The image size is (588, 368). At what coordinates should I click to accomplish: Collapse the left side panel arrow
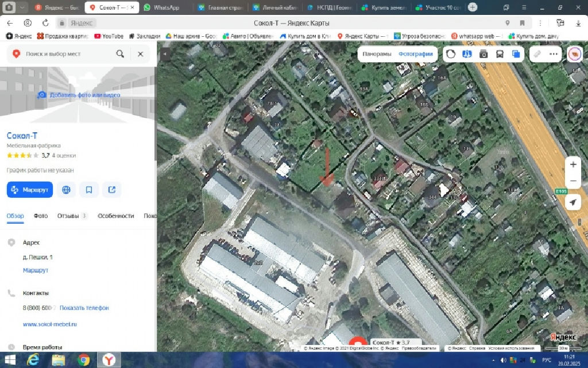point(164,53)
